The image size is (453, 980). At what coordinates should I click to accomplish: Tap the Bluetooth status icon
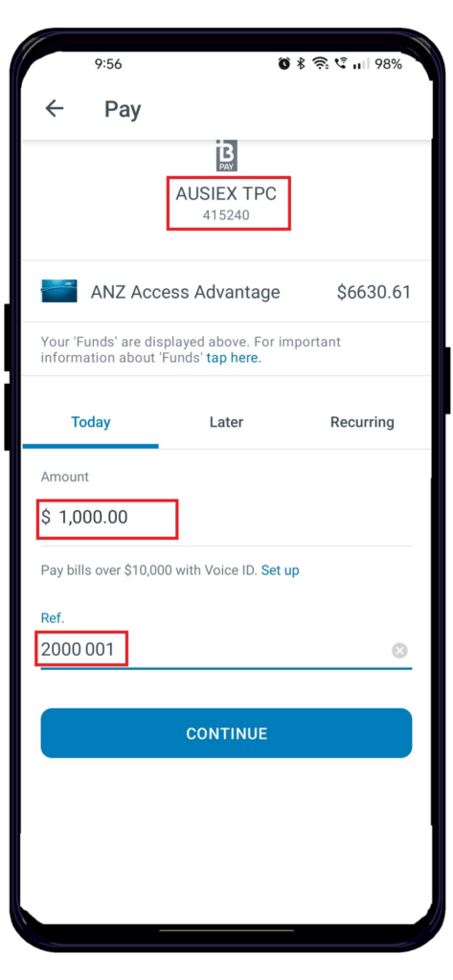point(301,64)
